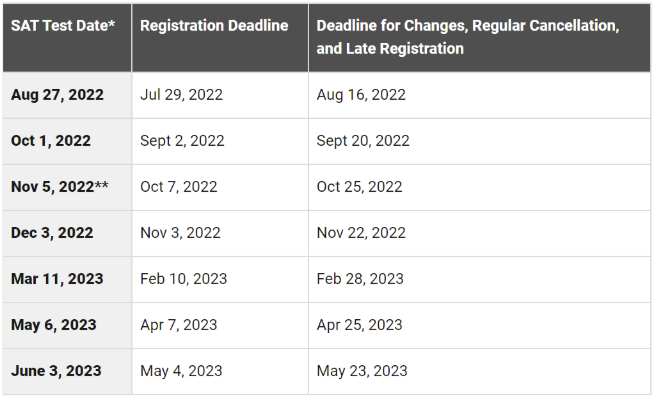Click the Oct 1, 2022 test date
Screen dimensions: 654x398
click(50, 141)
